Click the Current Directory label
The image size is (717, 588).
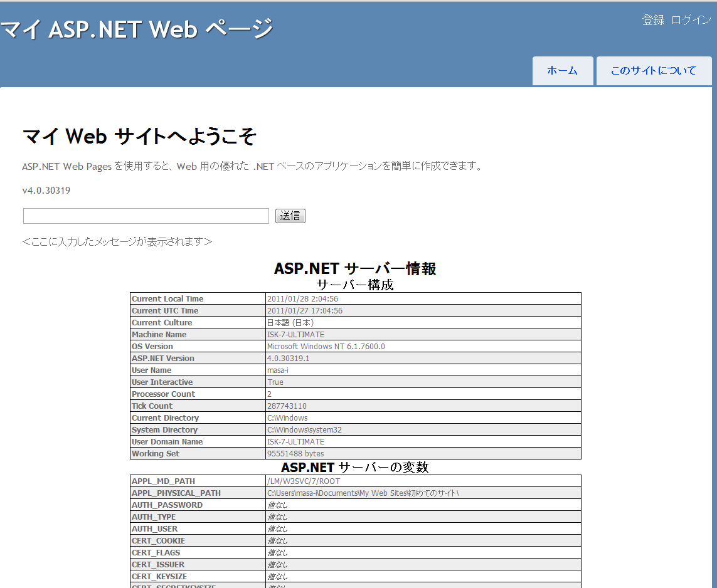(x=166, y=417)
